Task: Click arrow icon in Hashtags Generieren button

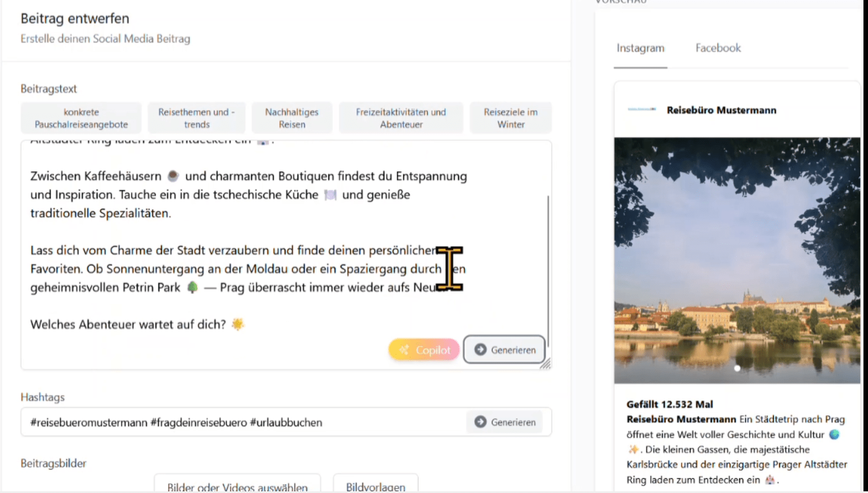Action: 480,422
